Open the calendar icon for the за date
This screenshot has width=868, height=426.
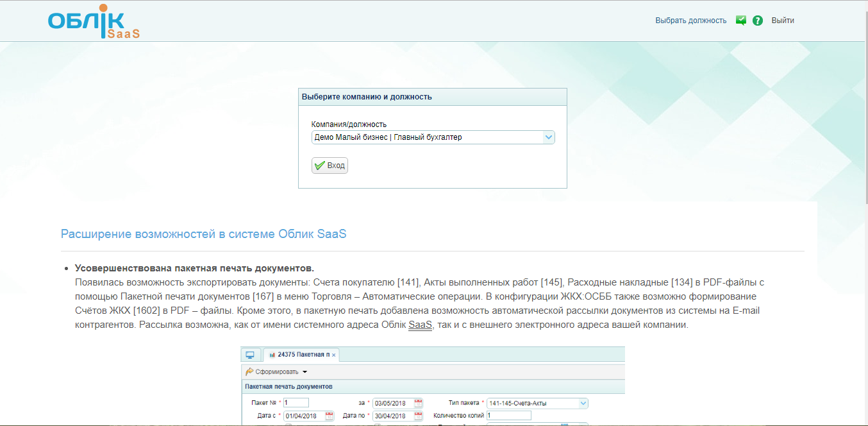pyautogui.click(x=419, y=403)
